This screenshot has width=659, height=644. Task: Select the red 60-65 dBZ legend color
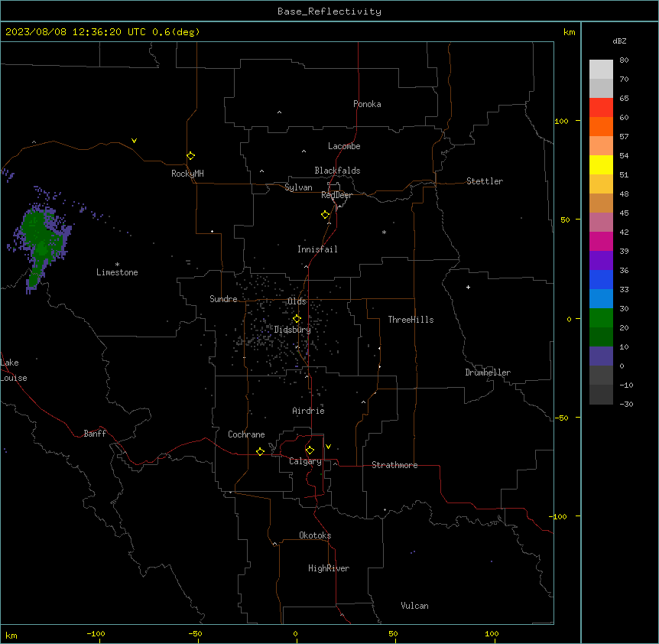(x=601, y=108)
